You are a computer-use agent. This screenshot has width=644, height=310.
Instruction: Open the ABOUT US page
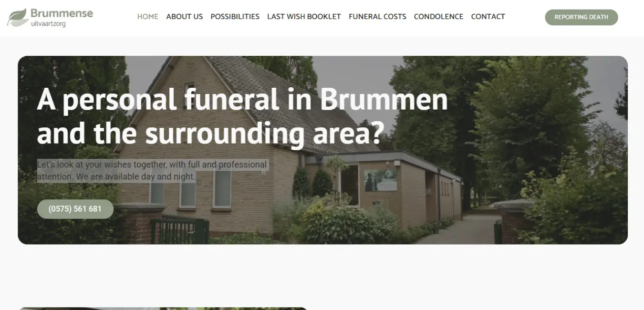point(185,17)
